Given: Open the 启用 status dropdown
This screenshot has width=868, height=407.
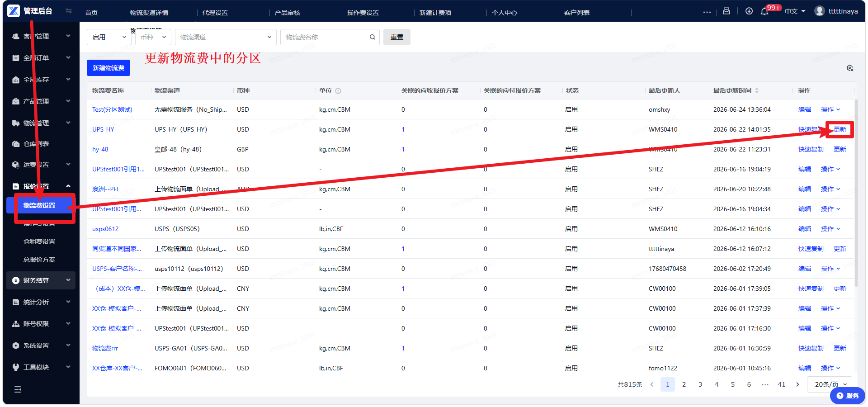Looking at the screenshot, I should (109, 37).
